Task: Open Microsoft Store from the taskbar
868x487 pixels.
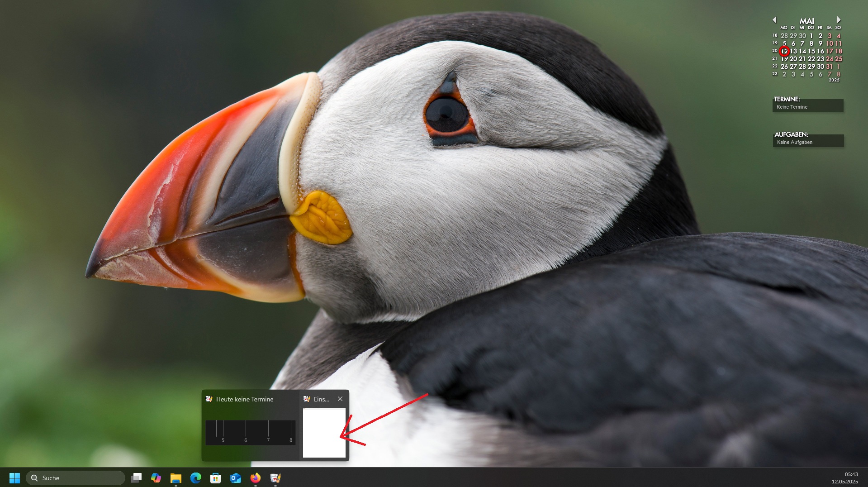Action: tap(216, 478)
